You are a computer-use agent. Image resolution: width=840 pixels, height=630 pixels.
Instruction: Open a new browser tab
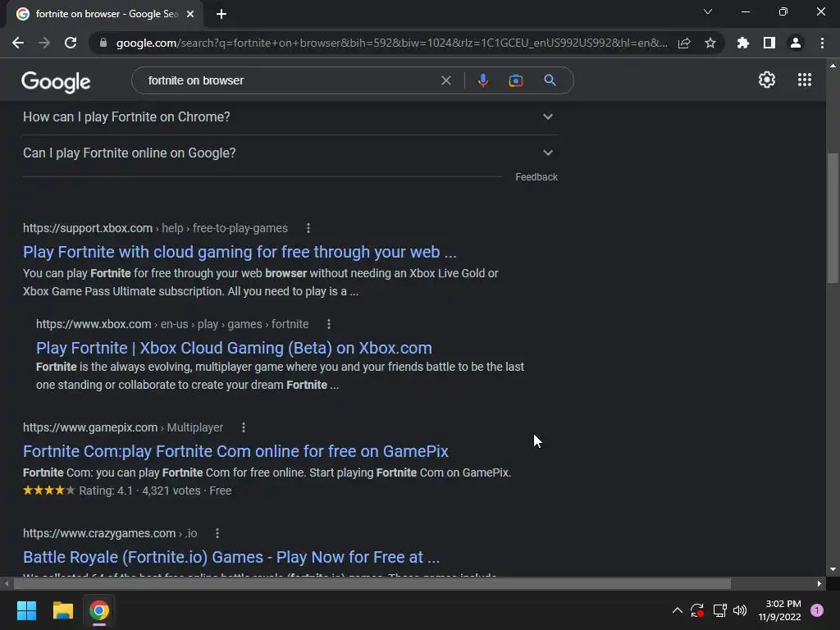(x=221, y=14)
